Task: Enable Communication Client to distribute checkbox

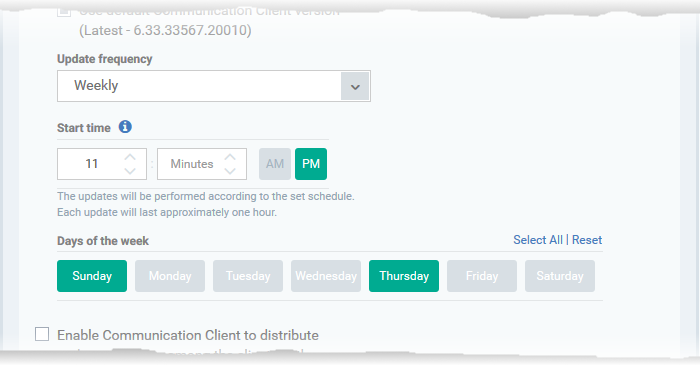Action: pos(42,334)
